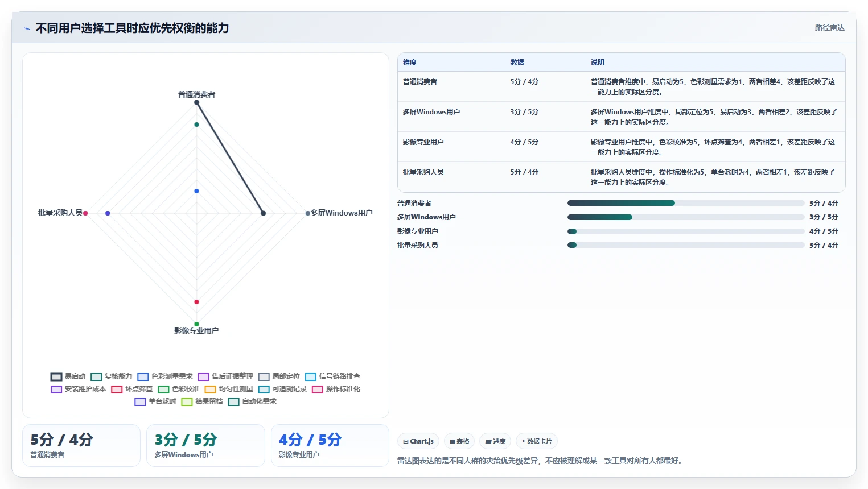Screen dimensions: 868x489
Task: Click the pulse icon beside the page title
Action: tap(27, 28)
